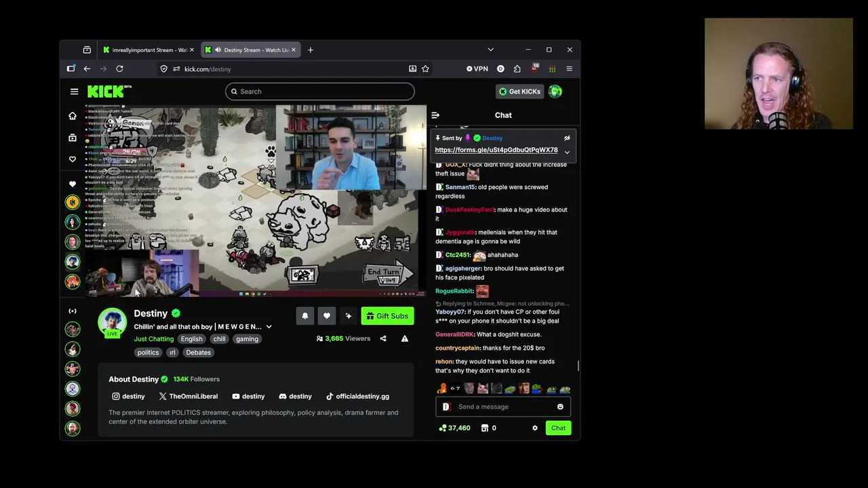Viewport: 868px width, 488px height.
Task: Open the chat emoji picker
Action: (x=560, y=407)
